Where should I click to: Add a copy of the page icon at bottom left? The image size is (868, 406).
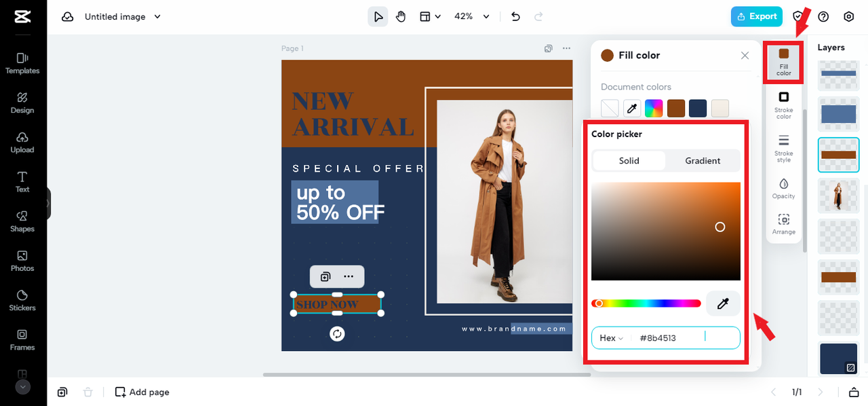point(62,392)
